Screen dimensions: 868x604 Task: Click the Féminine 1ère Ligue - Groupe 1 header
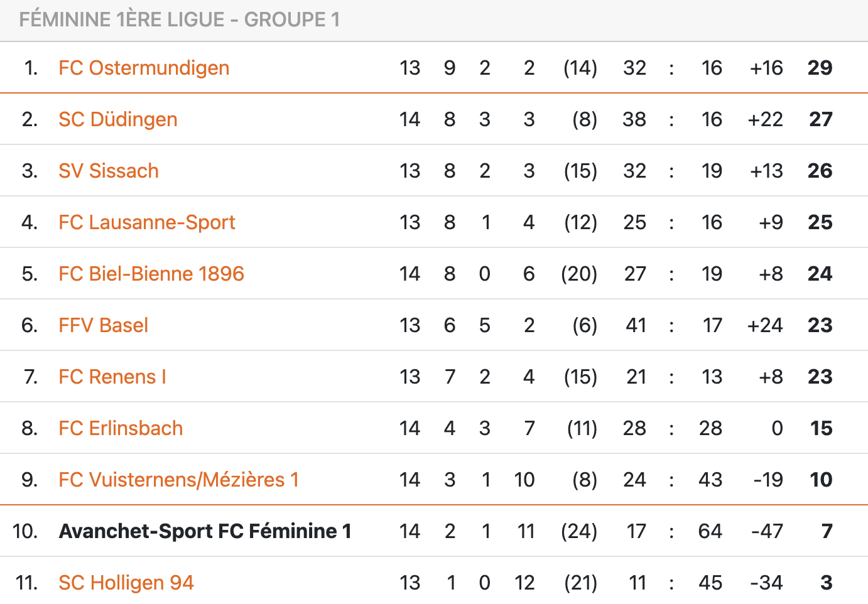point(180,20)
